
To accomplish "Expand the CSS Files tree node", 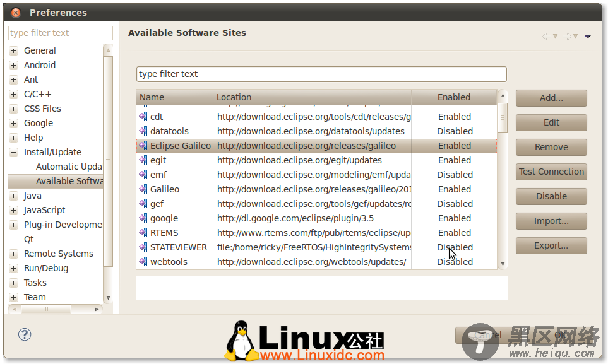I will point(13,109).
